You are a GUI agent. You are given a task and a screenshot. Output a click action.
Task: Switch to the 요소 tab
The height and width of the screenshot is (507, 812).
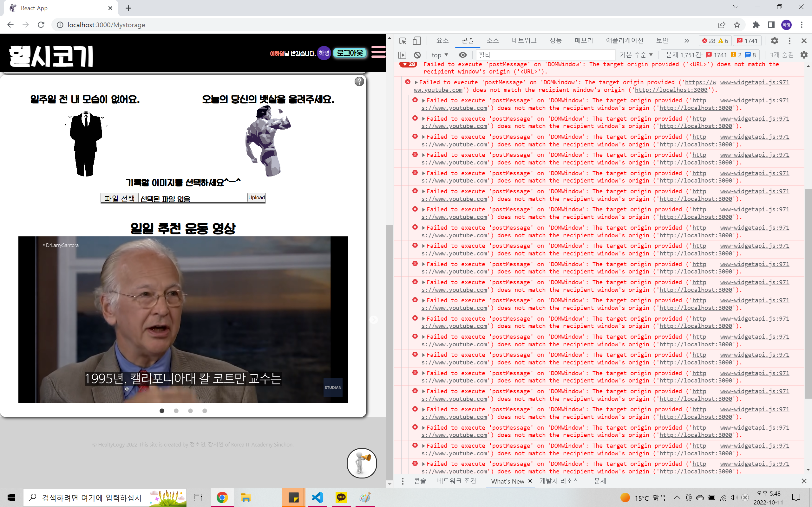[x=442, y=41]
